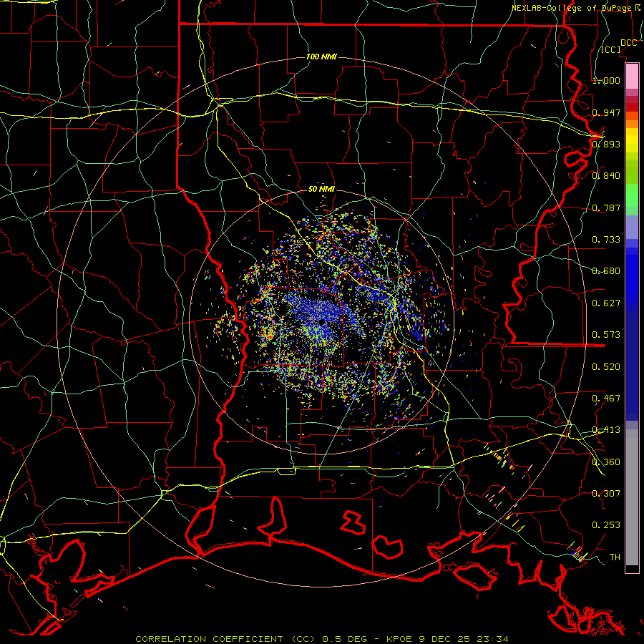Click the 0.5 DEG elevation text in caption

346,639
